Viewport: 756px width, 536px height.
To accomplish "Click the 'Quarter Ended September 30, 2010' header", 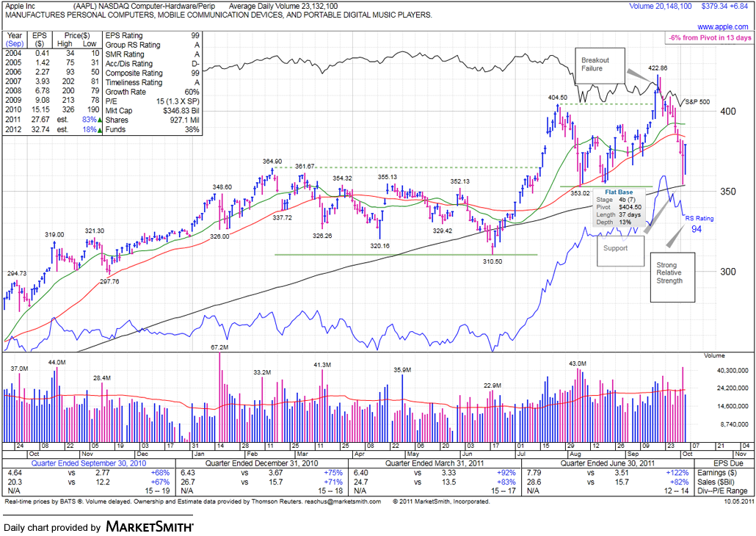I will click(x=89, y=463).
